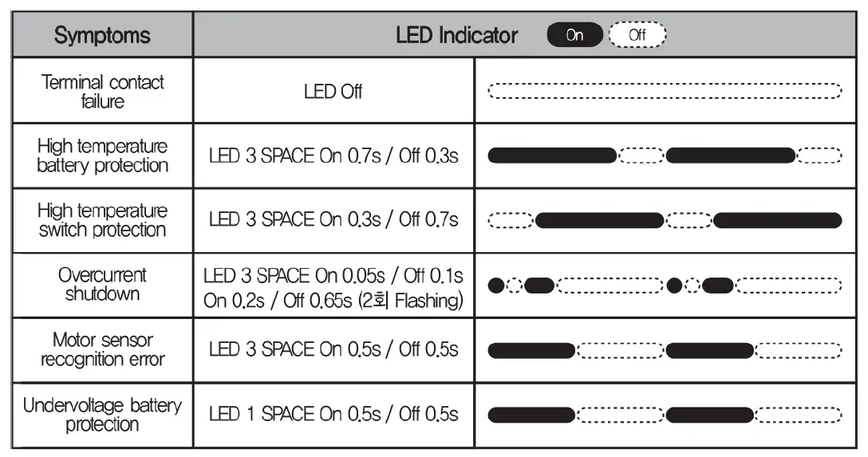This screenshot has height=457, width=868.
Task: Click first black dot in Overcurrent pattern
Action: [x=495, y=285]
